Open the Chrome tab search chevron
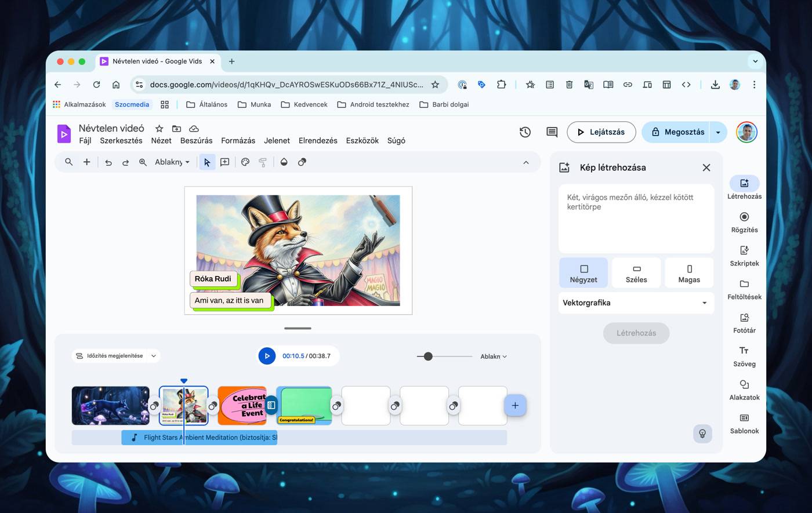812x513 pixels. tap(755, 61)
